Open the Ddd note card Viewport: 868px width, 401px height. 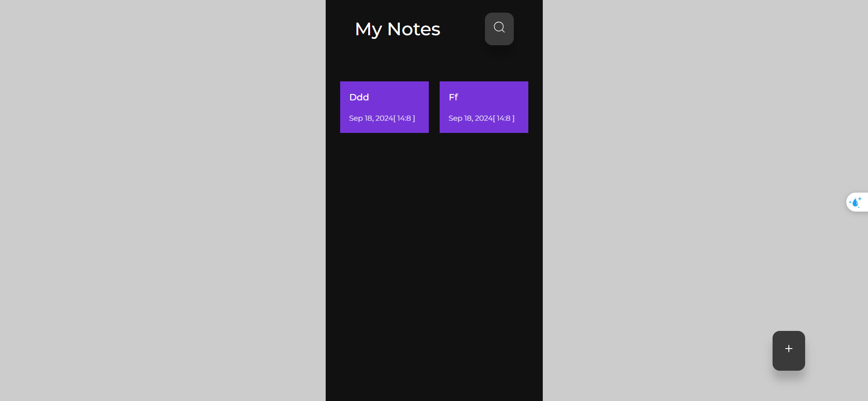coord(384,107)
